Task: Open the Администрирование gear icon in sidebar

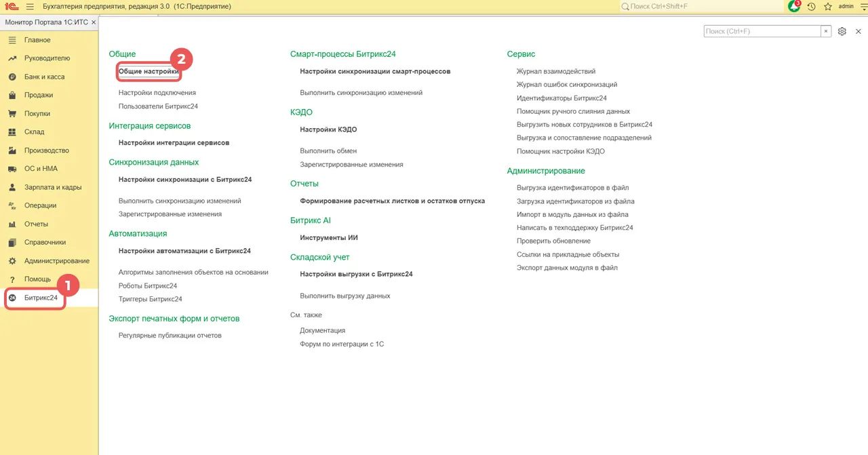Action: pyautogui.click(x=12, y=260)
